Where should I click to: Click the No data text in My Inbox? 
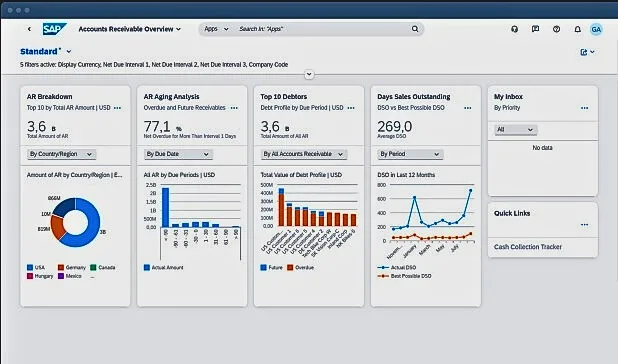click(x=542, y=148)
